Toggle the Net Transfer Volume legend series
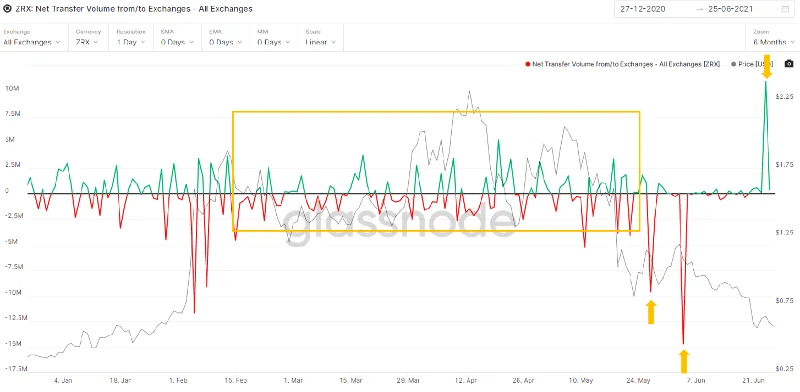 pos(622,64)
